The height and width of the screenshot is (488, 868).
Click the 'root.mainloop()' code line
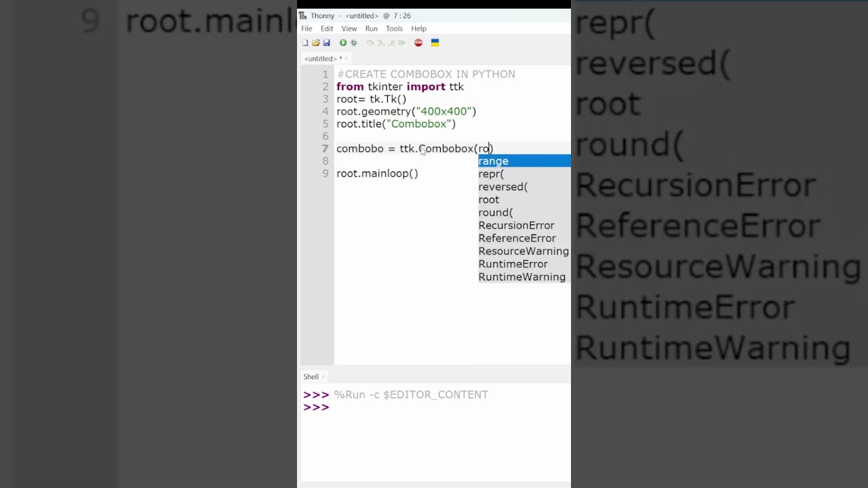pos(377,174)
